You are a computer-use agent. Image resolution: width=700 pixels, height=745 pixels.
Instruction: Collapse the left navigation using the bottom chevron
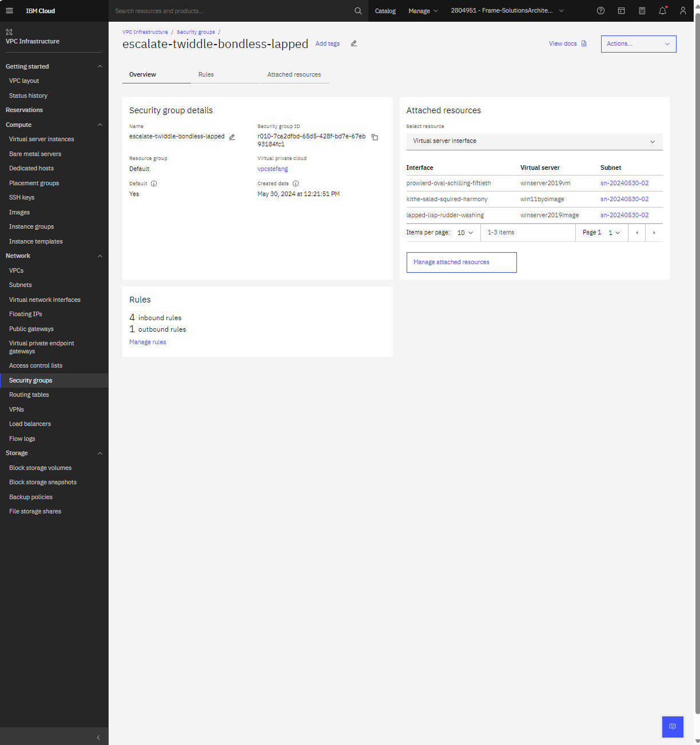click(x=98, y=736)
